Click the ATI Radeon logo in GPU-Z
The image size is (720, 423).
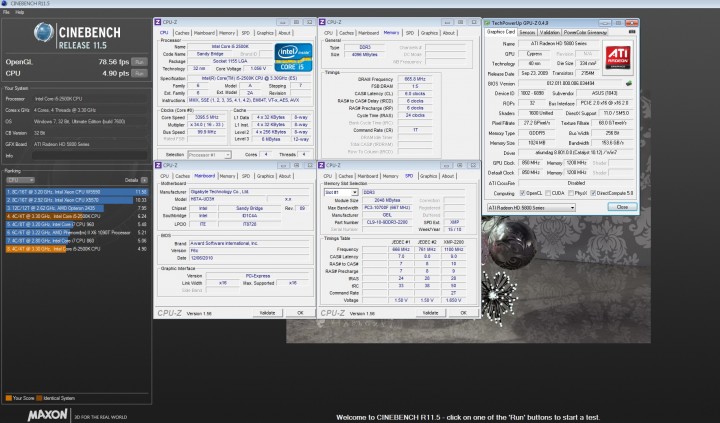pos(618,57)
